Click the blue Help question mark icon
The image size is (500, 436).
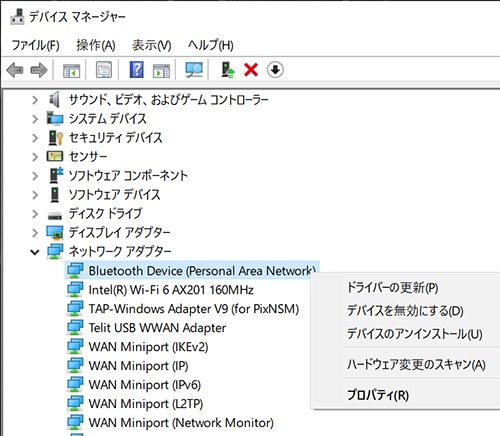[137, 70]
